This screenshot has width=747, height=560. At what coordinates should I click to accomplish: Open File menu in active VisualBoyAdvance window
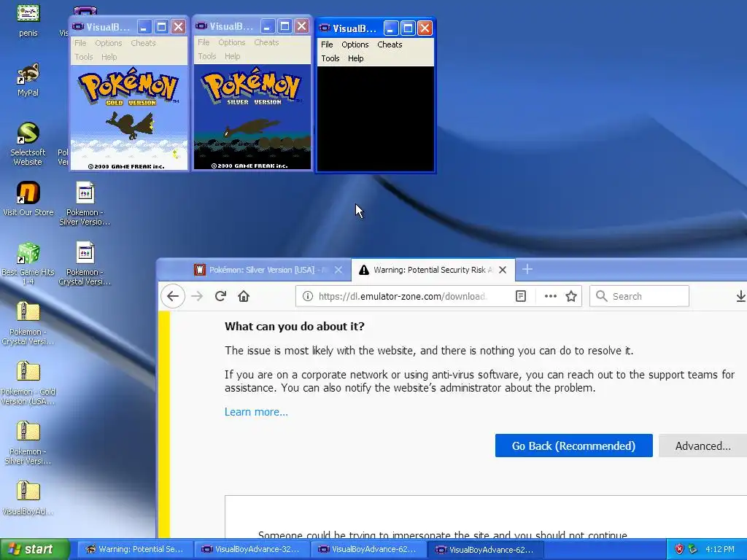point(327,44)
